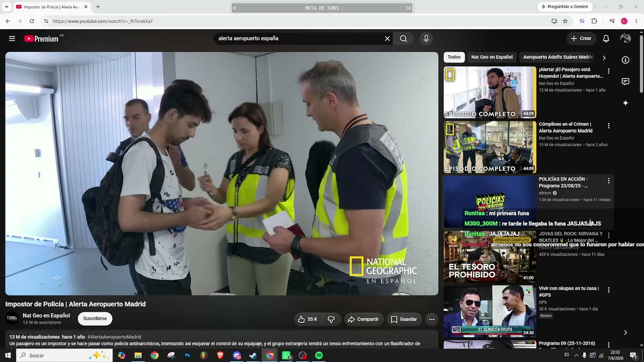Open the Chrome profile L avatar
This screenshot has height=362, width=644.
point(624,21)
